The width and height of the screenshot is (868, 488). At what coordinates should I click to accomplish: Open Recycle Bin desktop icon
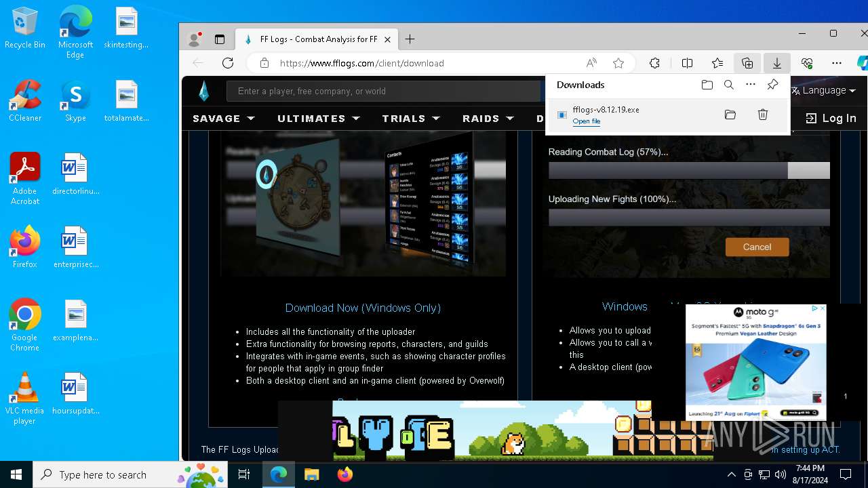click(x=24, y=28)
